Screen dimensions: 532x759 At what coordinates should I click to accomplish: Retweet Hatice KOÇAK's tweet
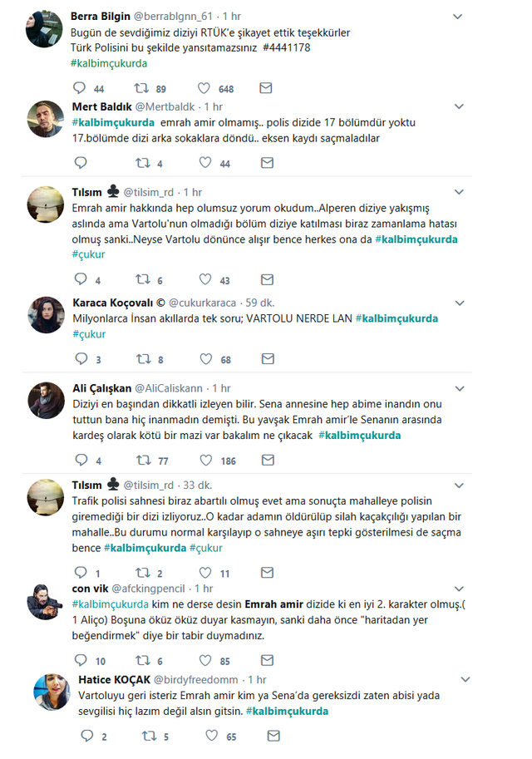click(148, 737)
